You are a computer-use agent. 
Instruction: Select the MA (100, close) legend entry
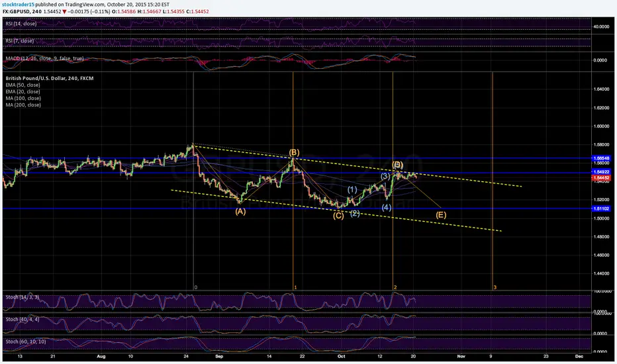pyautogui.click(x=23, y=99)
